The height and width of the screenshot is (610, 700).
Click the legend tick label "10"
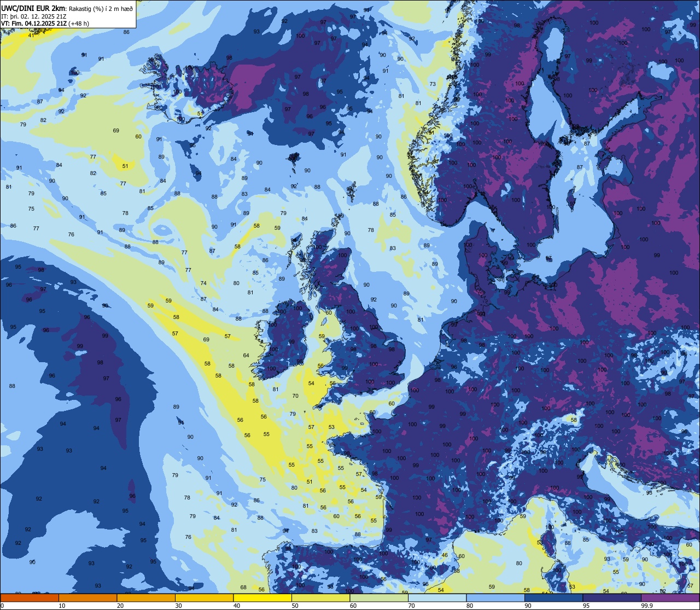tap(62, 606)
